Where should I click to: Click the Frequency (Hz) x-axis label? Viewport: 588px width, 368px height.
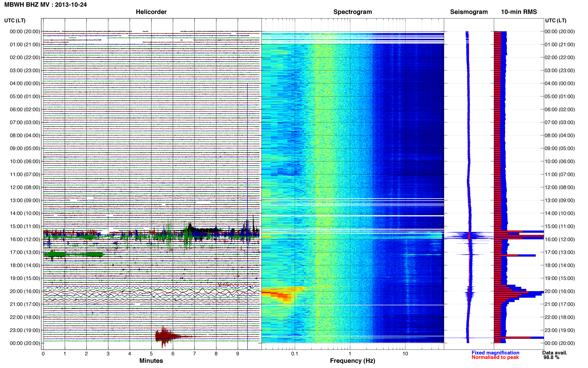click(x=352, y=361)
